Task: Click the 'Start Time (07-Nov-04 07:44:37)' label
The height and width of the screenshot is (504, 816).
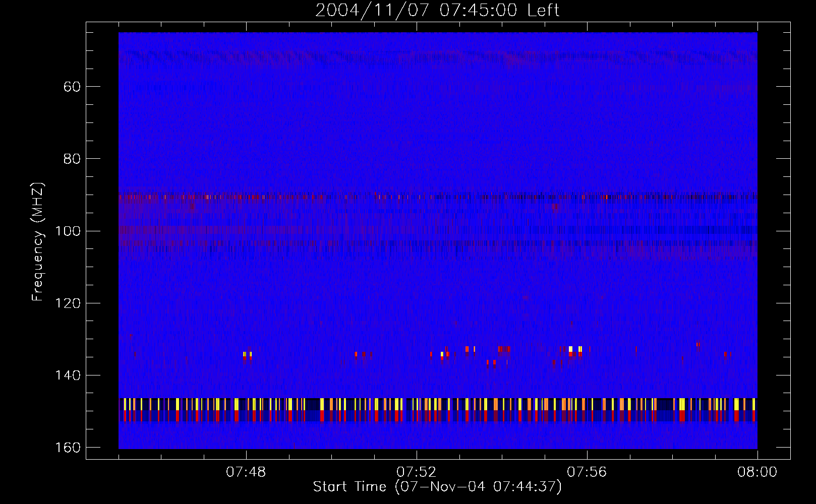Action: coord(437,487)
